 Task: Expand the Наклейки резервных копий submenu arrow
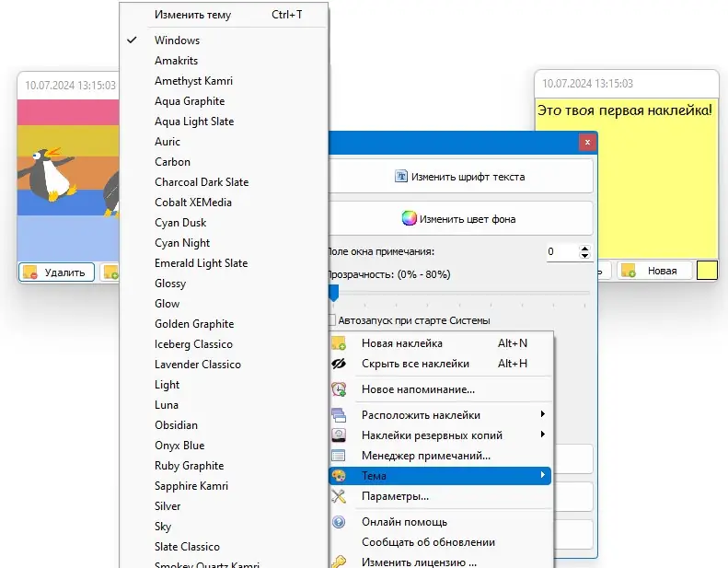tap(543, 435)
